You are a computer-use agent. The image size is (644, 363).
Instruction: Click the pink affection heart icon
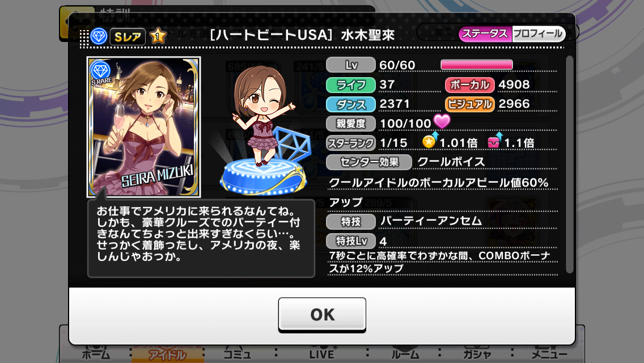point(442,121)
